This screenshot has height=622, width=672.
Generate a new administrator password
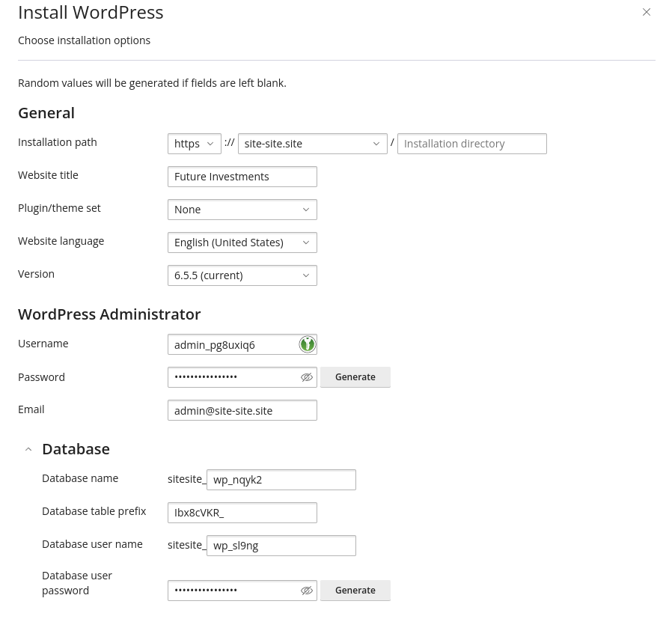click(355, 377)
